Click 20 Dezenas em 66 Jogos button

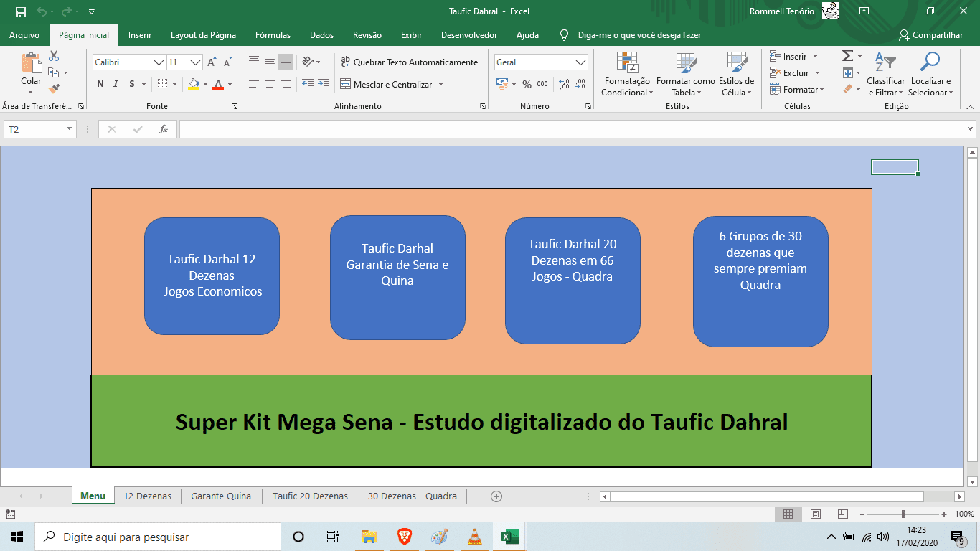pos(573,281)
